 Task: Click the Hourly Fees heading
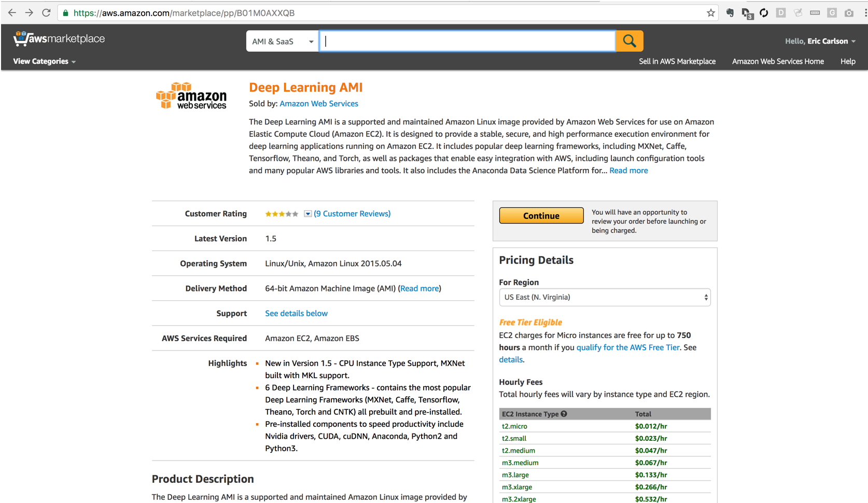[521, 382]
